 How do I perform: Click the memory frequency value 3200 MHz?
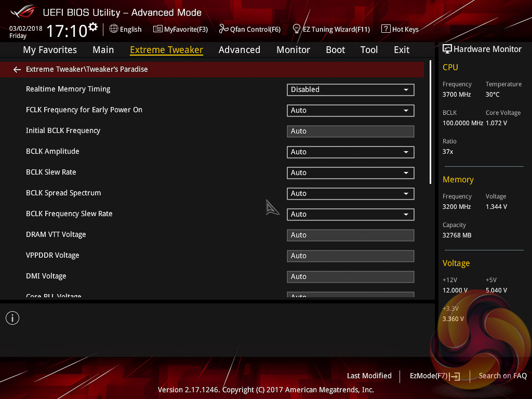457,207
